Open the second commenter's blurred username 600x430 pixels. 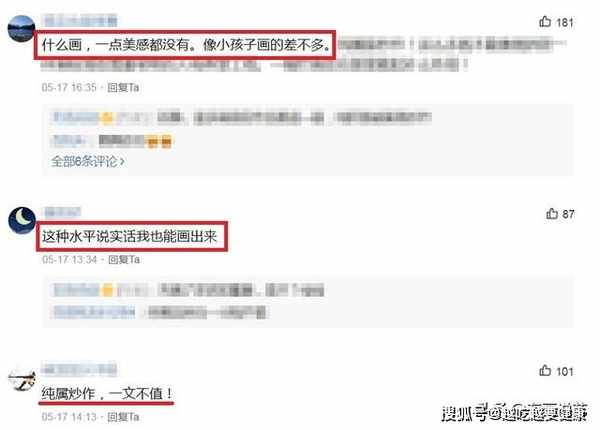pos(62,212)
